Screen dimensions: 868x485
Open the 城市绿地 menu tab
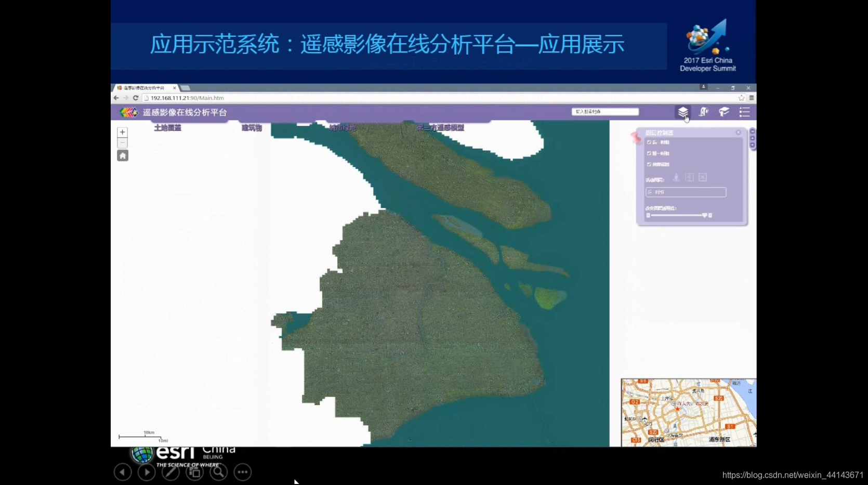click(343, 128)
